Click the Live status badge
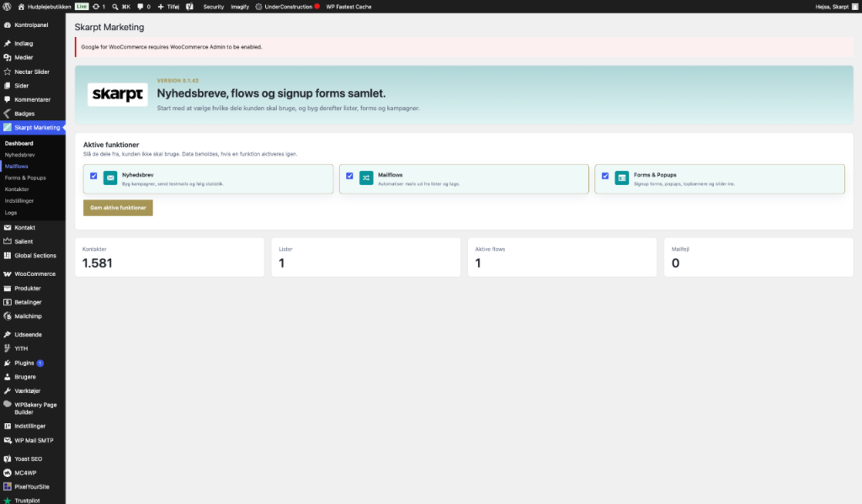This screenshot has height=504, width=862. [82, 7]
